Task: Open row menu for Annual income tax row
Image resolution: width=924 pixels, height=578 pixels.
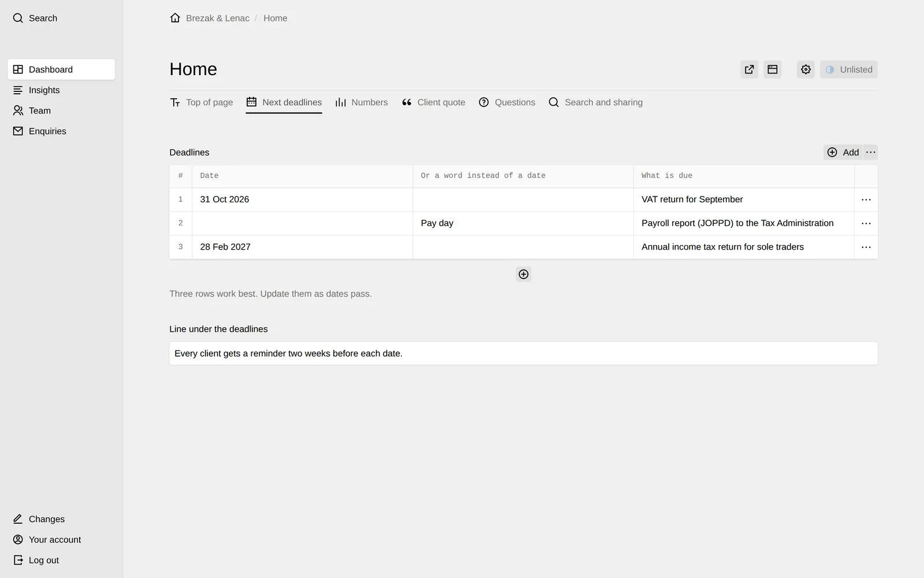Action: coord(866,247)
